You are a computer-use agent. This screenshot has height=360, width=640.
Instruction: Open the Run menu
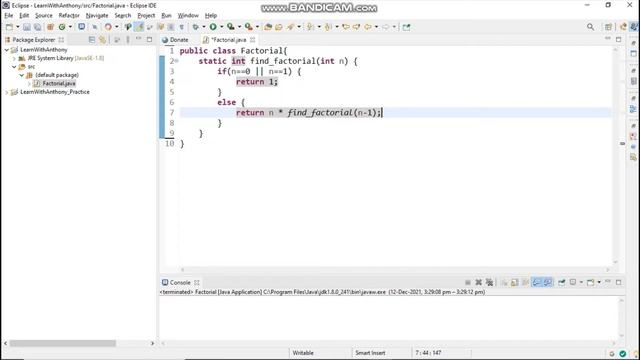(166, 16)
